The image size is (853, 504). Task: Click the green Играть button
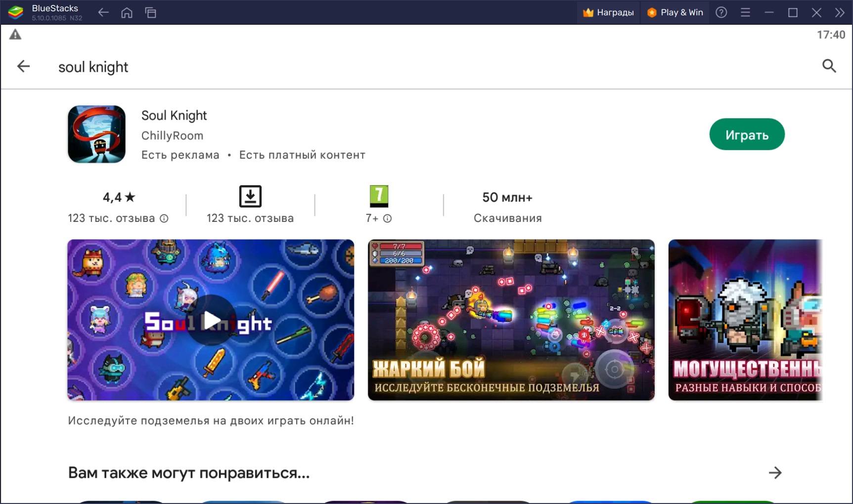pos(747,134)
